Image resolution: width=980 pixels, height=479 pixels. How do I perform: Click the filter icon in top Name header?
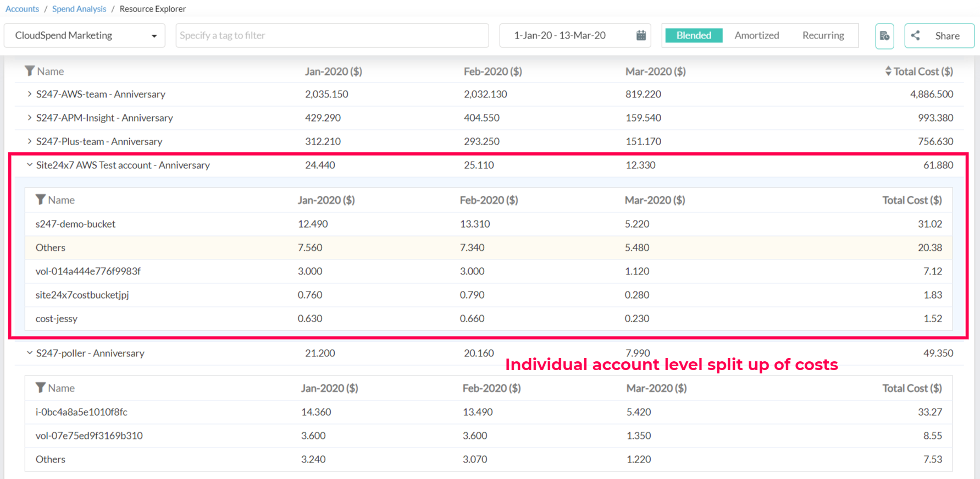coord(30,71)
